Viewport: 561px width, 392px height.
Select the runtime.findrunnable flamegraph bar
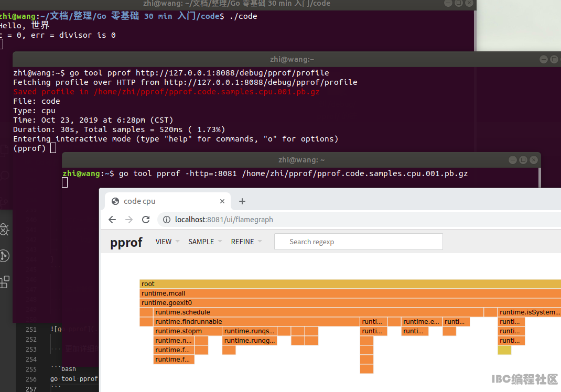pyautogui.click(x=256, y=322)
